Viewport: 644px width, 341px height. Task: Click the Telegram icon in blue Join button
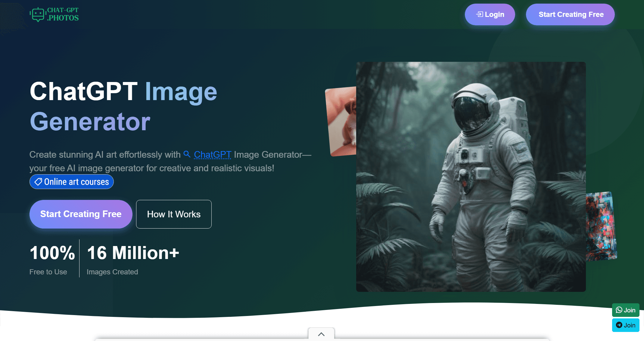[x=619, y=325]
